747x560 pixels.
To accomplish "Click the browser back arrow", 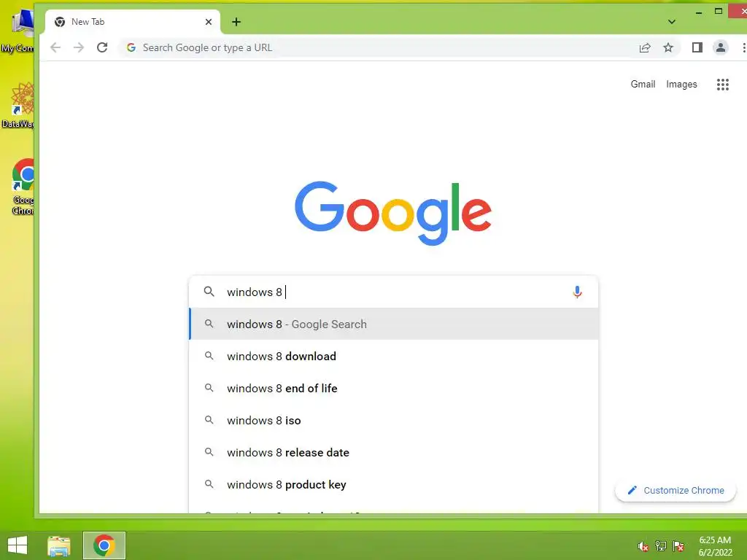I will point(55,47).
